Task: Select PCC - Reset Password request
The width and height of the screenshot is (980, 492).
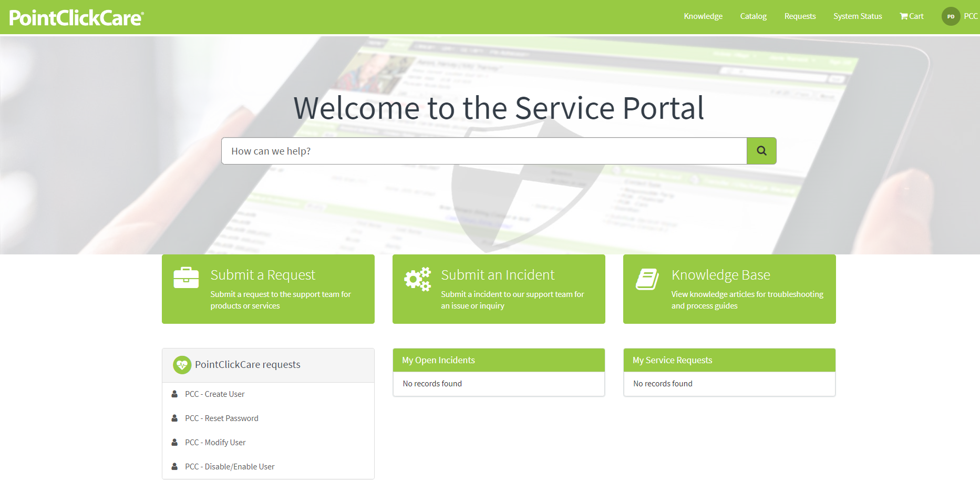Action: coord(221,418)
